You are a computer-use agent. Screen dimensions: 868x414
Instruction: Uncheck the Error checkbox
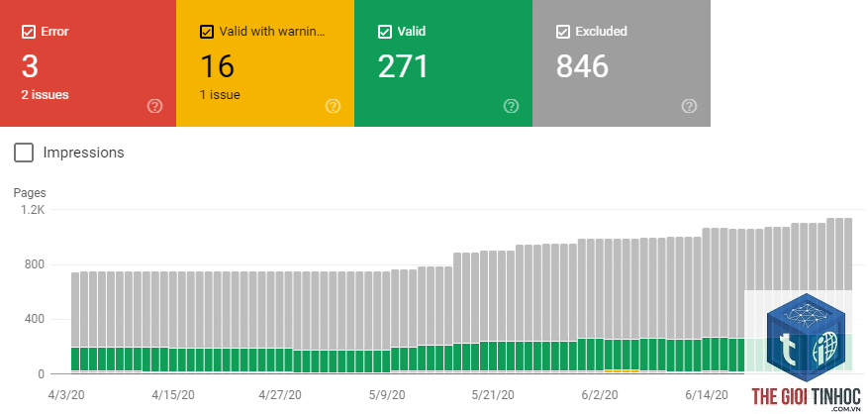29,32
